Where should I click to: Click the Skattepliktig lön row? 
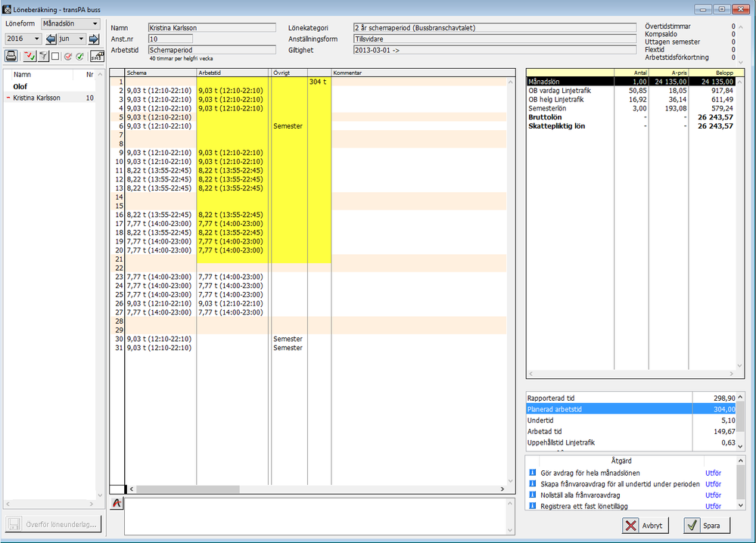631,126
